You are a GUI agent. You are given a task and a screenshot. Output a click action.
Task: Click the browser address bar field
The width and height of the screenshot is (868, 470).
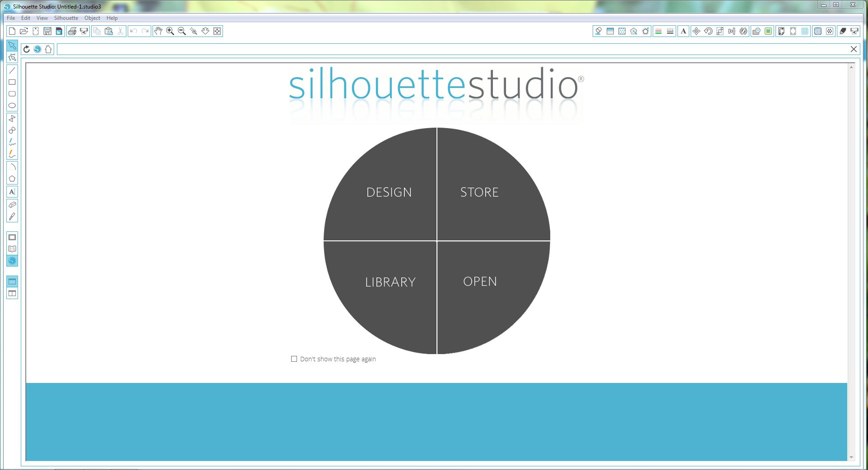(451, 49)
